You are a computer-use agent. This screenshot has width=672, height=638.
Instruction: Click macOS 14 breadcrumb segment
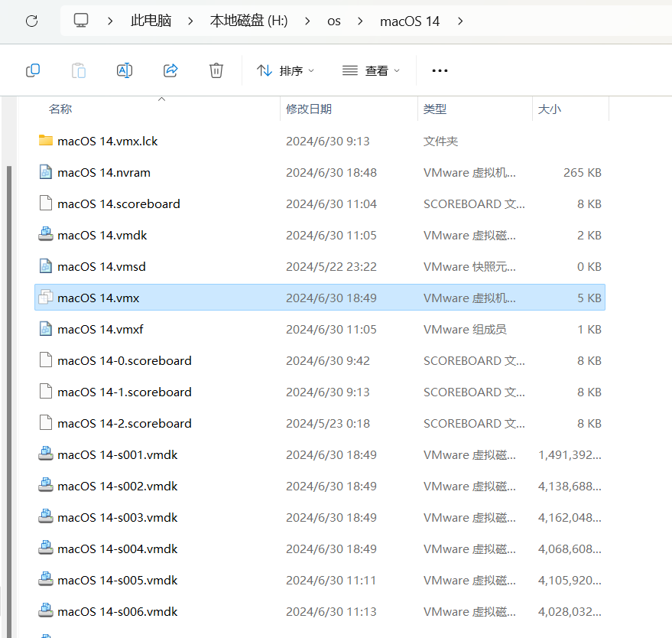[410, 21]
